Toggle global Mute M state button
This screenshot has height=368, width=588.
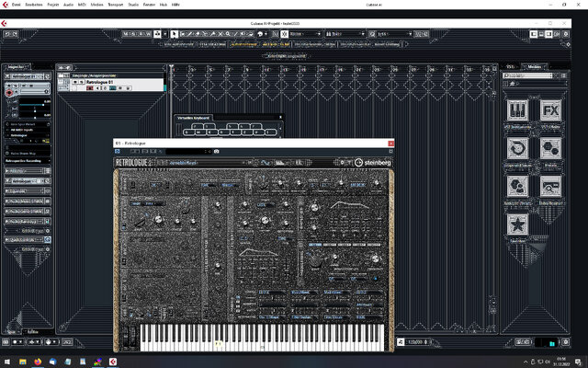click(x=126, y=34)
